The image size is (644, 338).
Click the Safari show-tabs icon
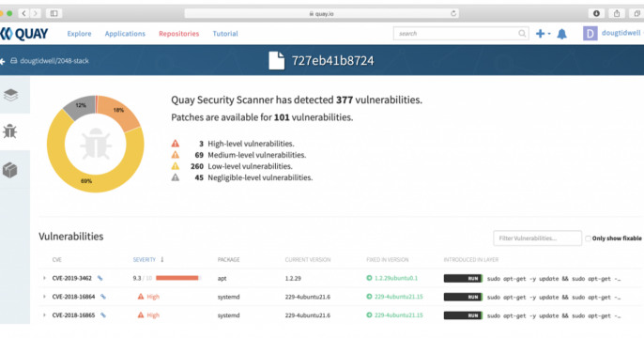tap(637, 13)
